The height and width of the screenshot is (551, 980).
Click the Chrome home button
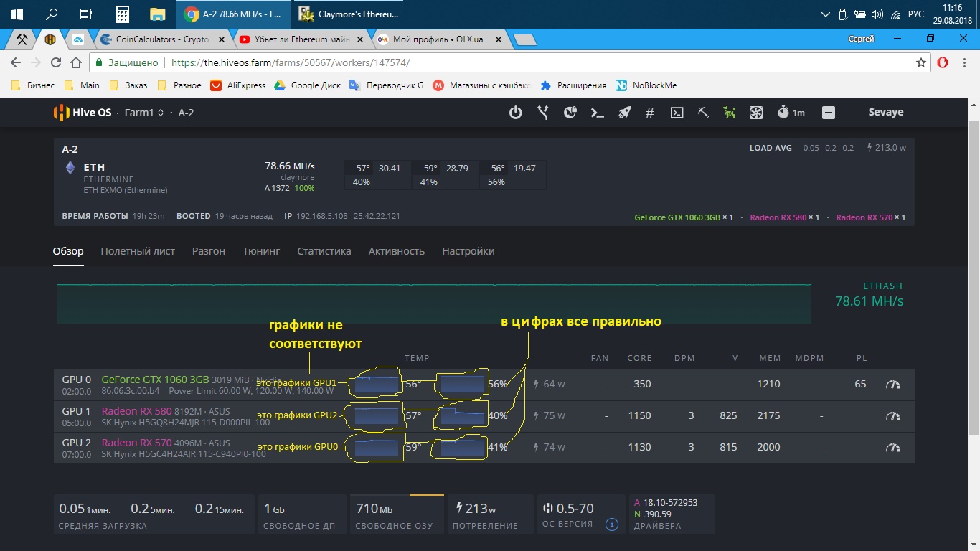click(75, 63)
